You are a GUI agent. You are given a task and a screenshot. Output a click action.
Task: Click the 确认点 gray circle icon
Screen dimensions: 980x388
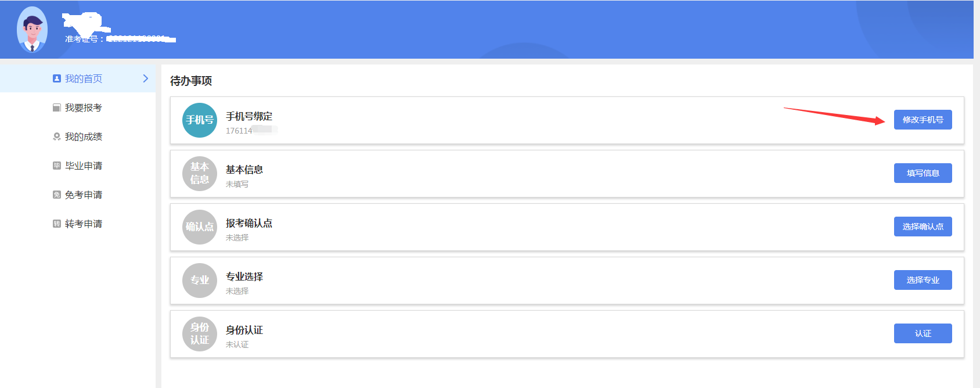(x=200, y=227)
